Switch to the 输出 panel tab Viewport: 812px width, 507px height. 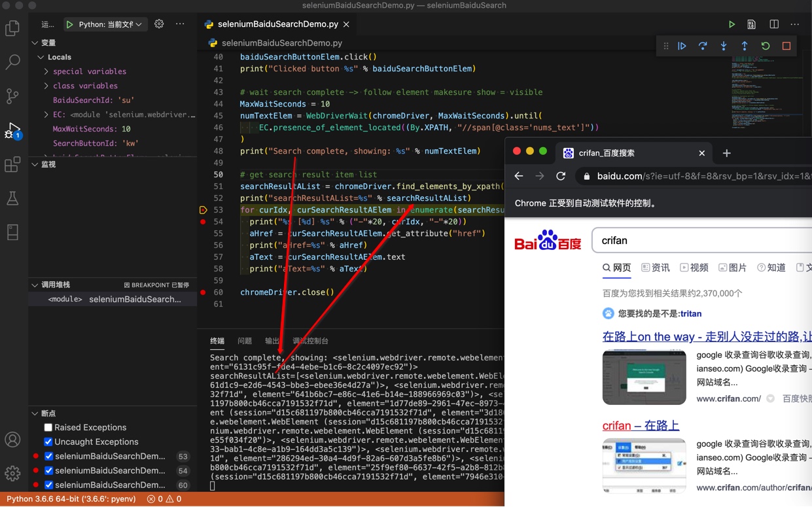click(272, 341)
